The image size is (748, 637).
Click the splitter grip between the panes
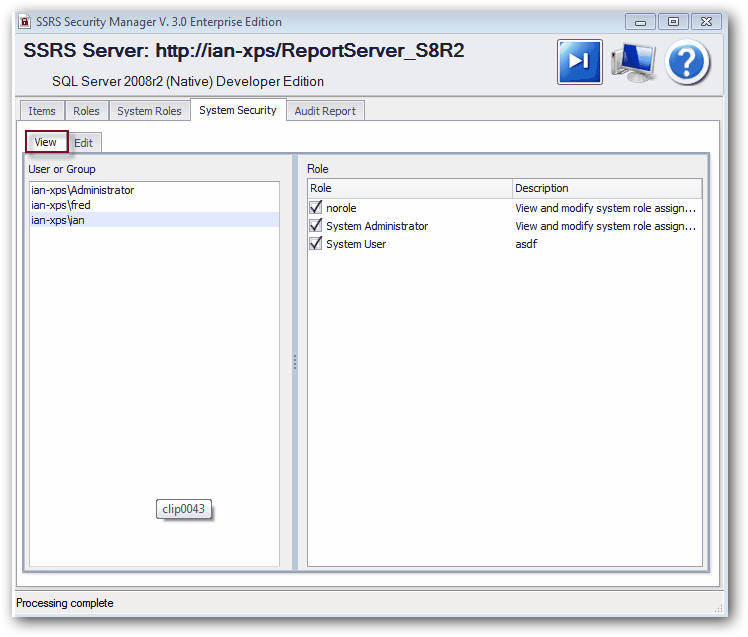pyautogui.click(x=295, y=362)
